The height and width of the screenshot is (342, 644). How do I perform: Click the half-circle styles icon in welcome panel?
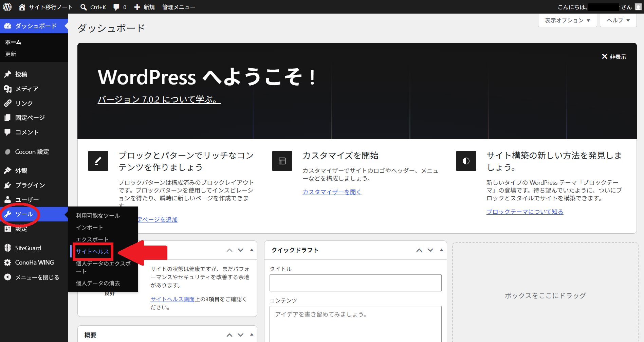tap(466, 161)
